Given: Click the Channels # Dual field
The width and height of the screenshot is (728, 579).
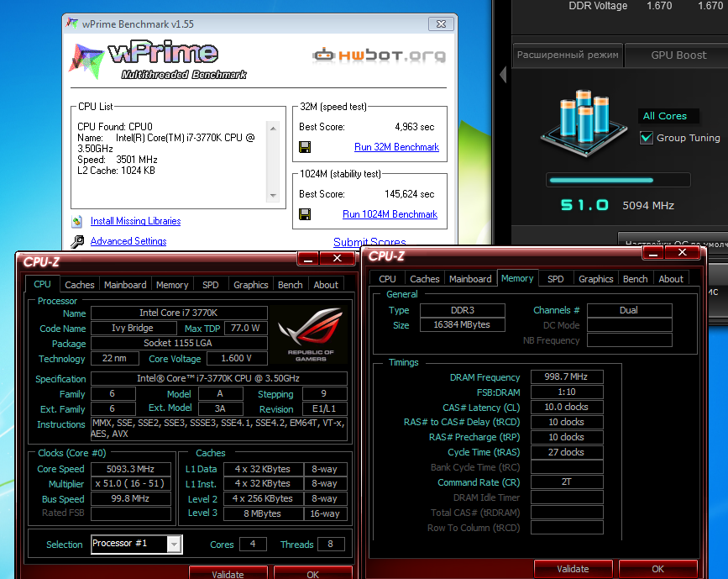Looking at the screenshot, I should 629,310.
